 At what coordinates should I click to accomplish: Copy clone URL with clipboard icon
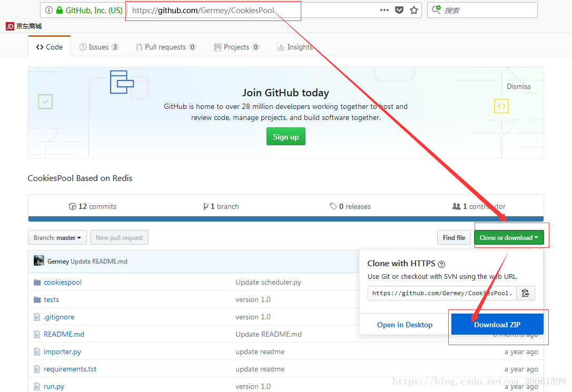point(525,293)
